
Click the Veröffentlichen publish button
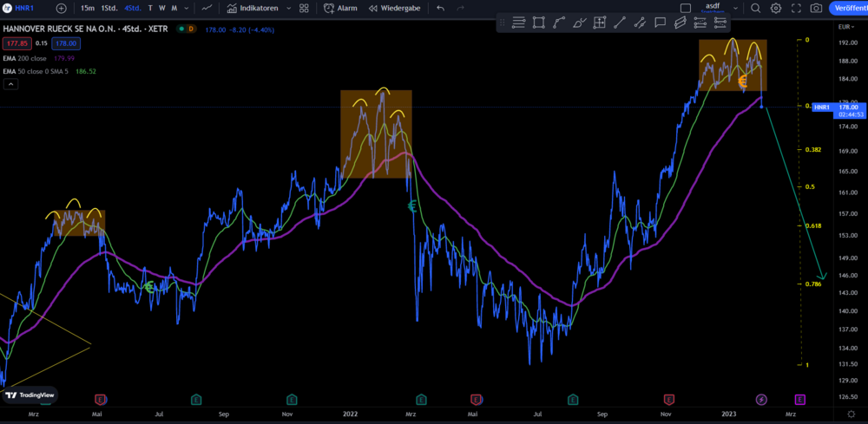click(850, 8)
